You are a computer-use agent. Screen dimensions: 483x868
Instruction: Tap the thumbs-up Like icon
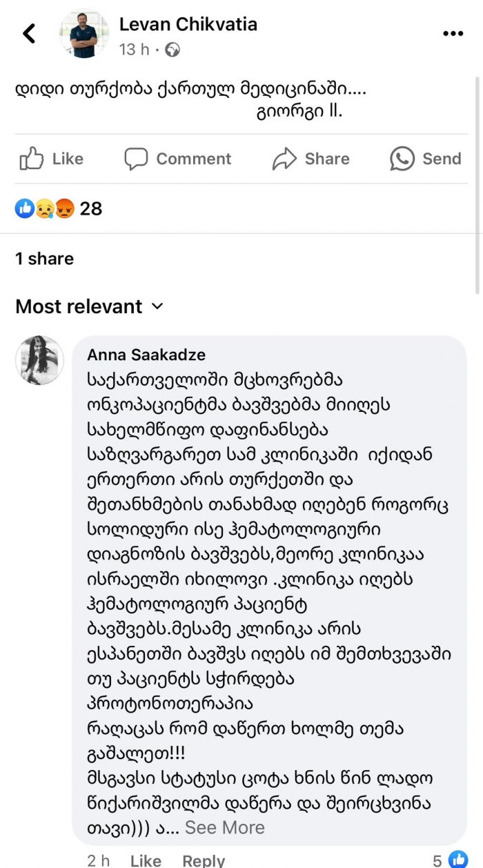[32, 159]
